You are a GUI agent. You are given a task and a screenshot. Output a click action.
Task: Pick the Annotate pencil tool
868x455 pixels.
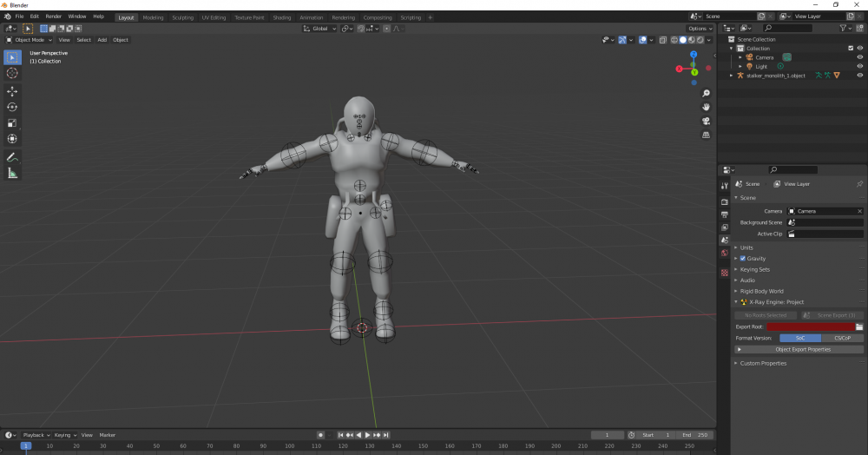pos(12,157)
